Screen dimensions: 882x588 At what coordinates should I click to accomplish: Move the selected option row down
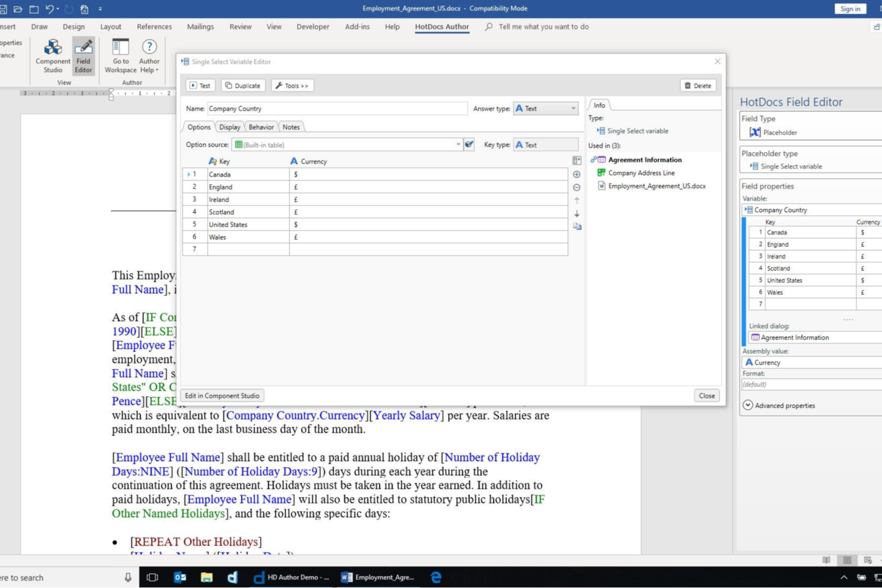tap(576, 213)
